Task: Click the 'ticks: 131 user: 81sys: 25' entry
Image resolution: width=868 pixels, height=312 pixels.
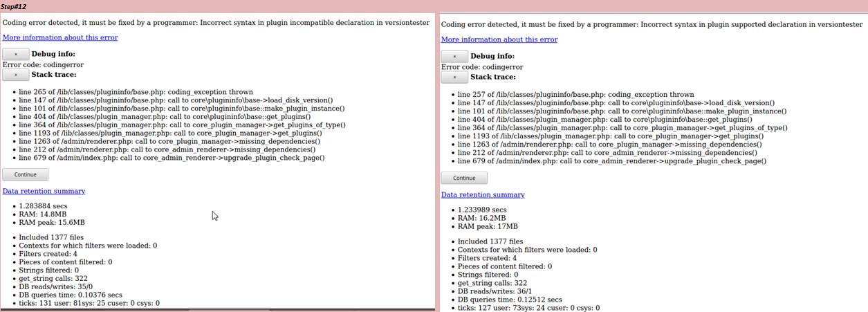Action: pyautogui.click(x=89, y=303)
